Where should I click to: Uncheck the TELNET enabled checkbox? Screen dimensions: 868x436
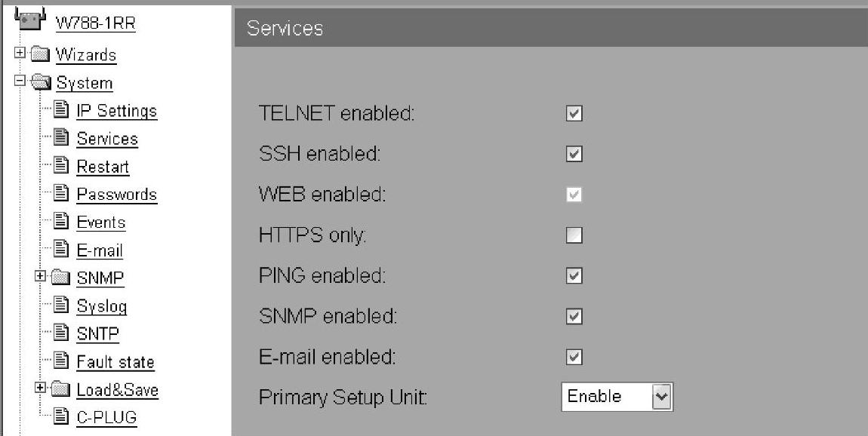(574, 113)
